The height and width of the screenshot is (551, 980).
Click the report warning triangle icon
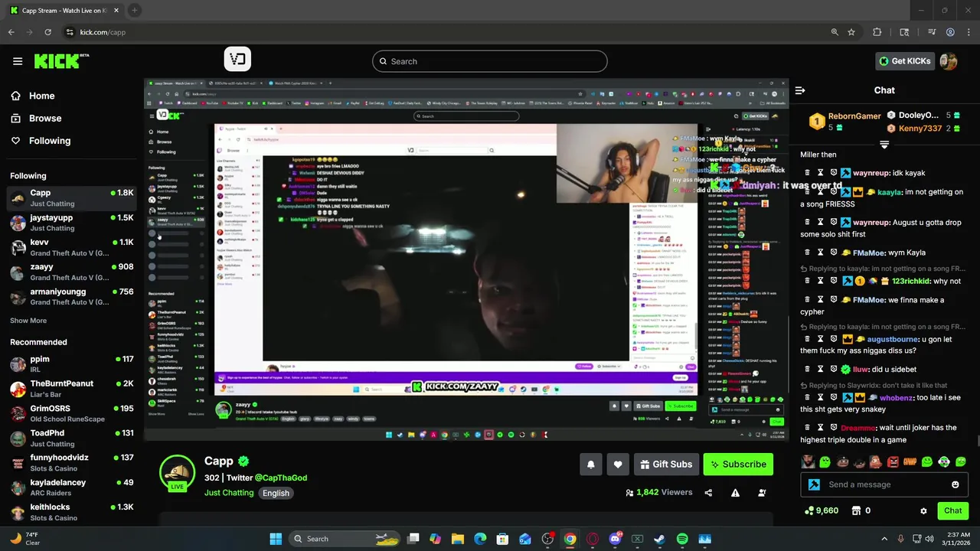[x=735, y=493]
